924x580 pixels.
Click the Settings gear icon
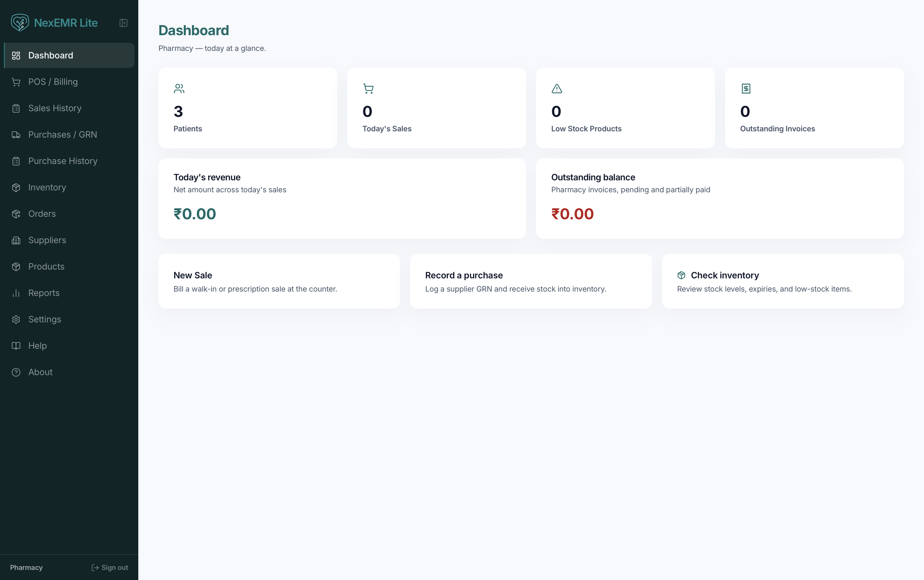point(16,320)
